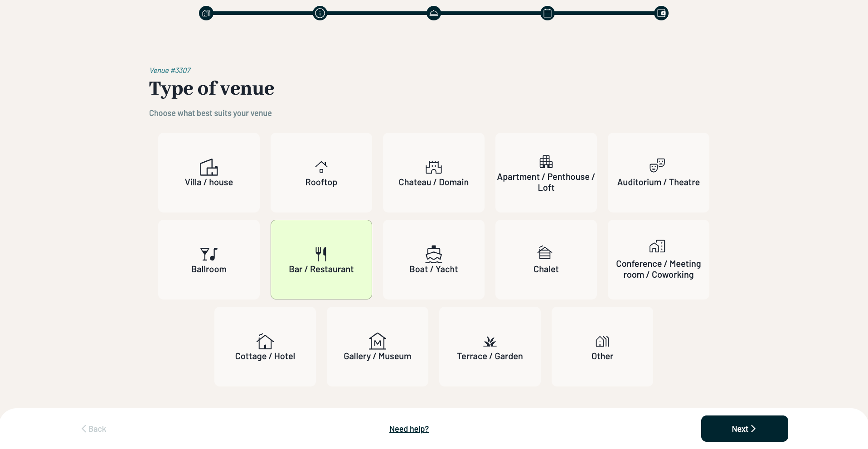Viewport: 868px width, 449px height.
Task: Click the catering dish step icon
Action: point(434,13)
